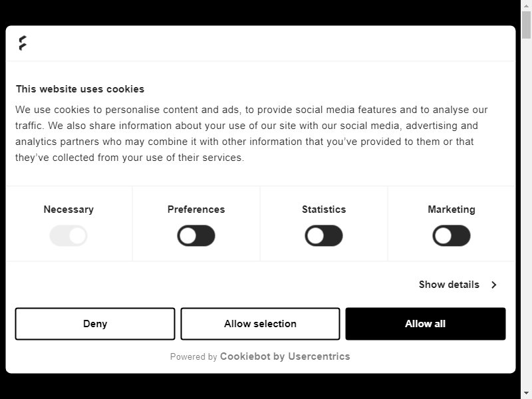Click the vertical scrollbar thumb
Image resolution: width=532 pixels, height=399 pixels.
(526, 25)
